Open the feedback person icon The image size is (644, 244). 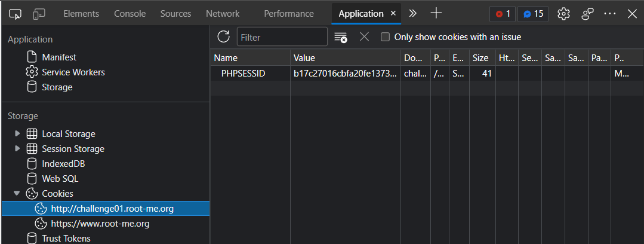[588, 14]
